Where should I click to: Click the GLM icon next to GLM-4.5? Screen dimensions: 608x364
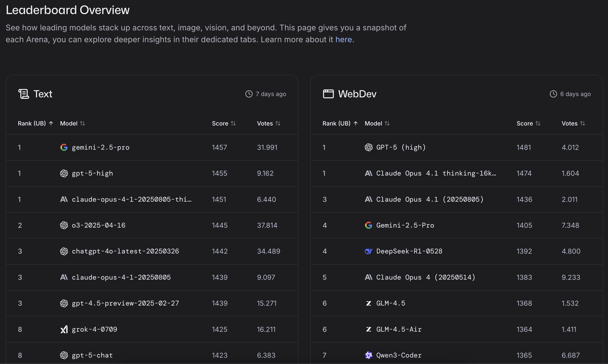tap(369, 303)
